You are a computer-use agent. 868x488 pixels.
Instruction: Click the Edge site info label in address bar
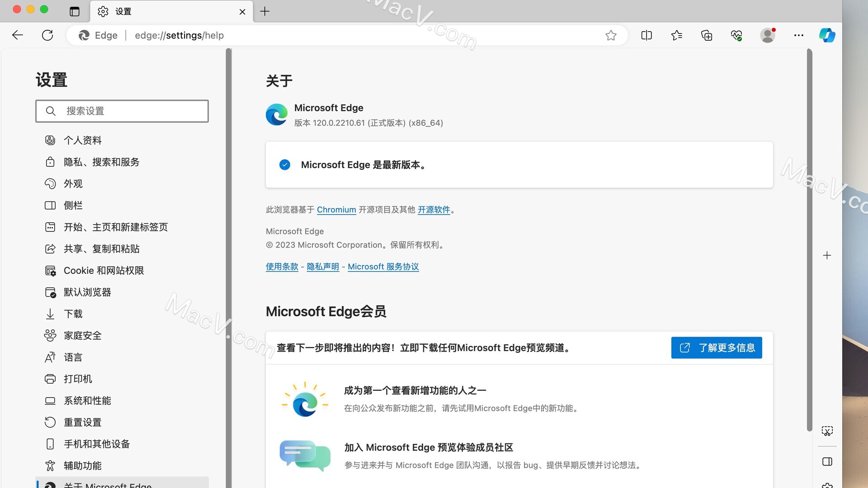[98, 35]
